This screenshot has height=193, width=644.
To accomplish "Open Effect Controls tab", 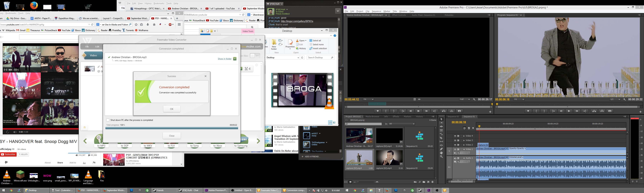I will point(399,15).
